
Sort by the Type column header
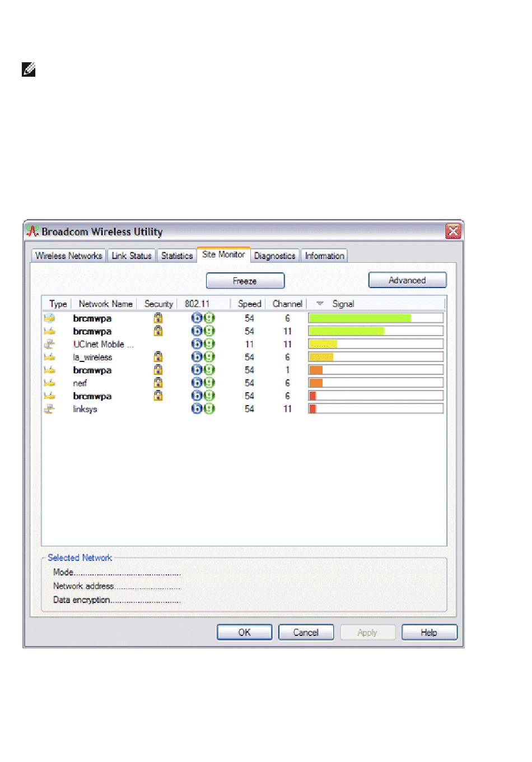(58, 304)
